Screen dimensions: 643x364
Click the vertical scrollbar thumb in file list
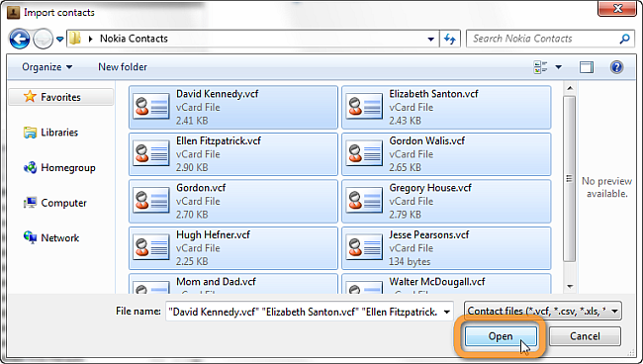tap(570, 179)
